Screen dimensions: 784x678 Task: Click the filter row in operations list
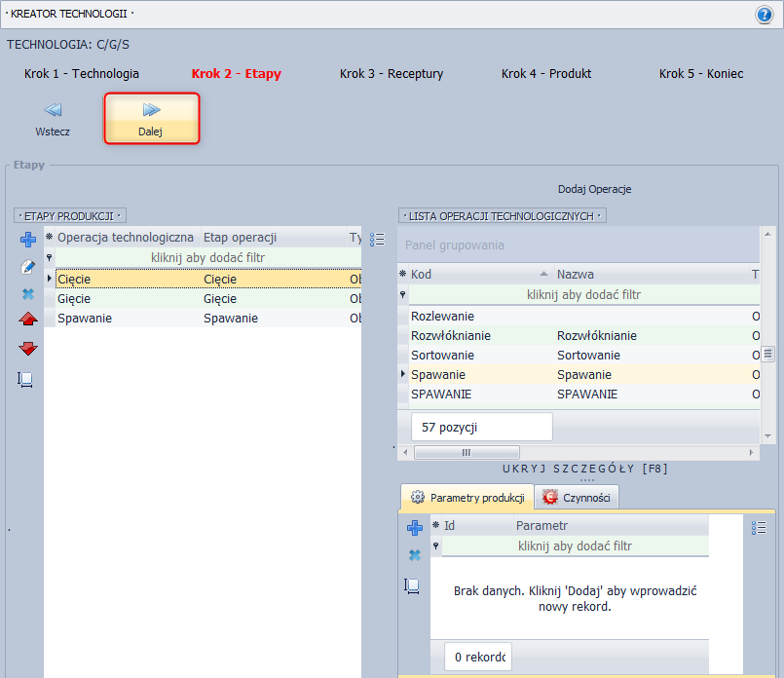582,294
